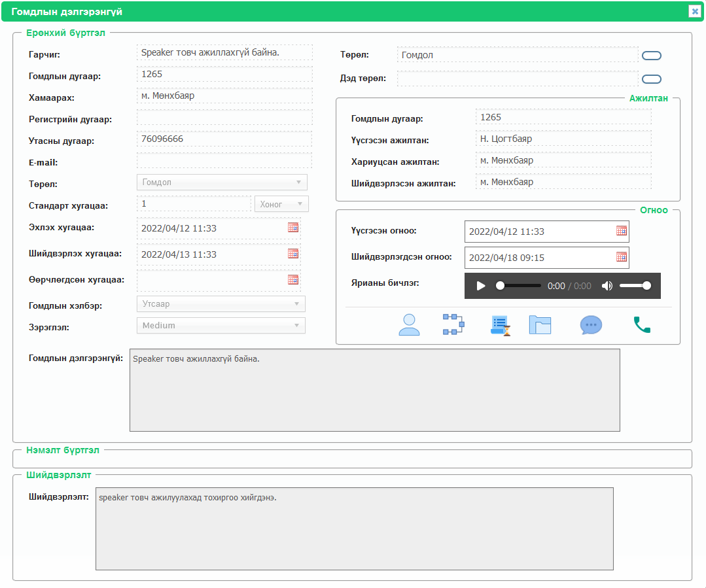Adjust the audio volume slider
706x588 pixels.
point(635,286)
